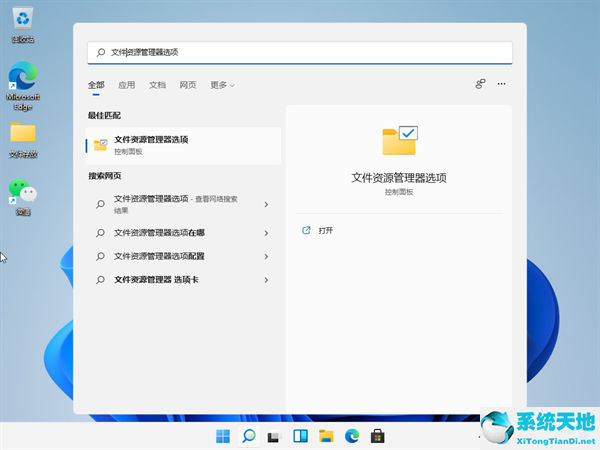Click search icon beside 文件资源管理器选项配置
This screenshot has height=450, width=600.
[x=100, y=256]
